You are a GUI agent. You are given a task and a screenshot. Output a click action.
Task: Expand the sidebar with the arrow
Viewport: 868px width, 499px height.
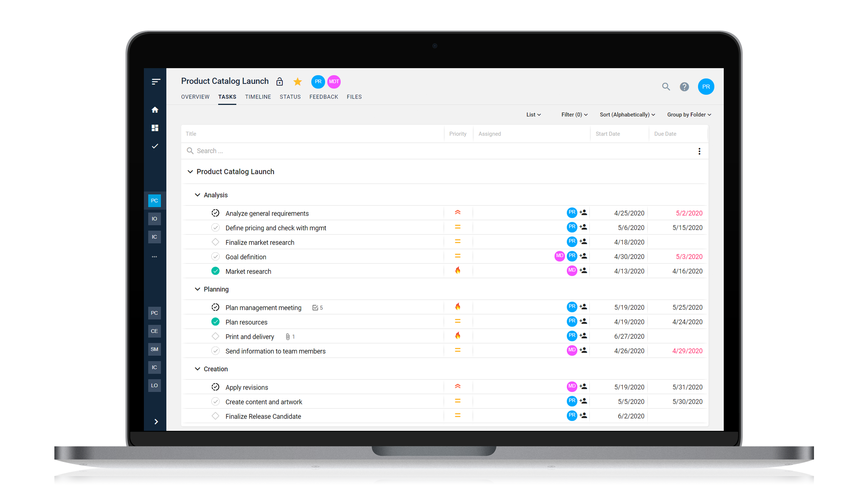pyautogui.click(x=156, y=421)
